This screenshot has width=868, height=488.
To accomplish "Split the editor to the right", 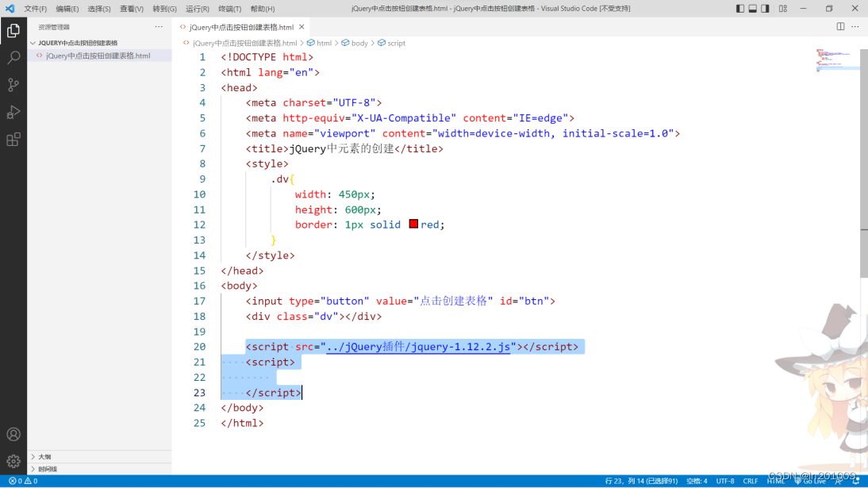I will tap(840, 27).
